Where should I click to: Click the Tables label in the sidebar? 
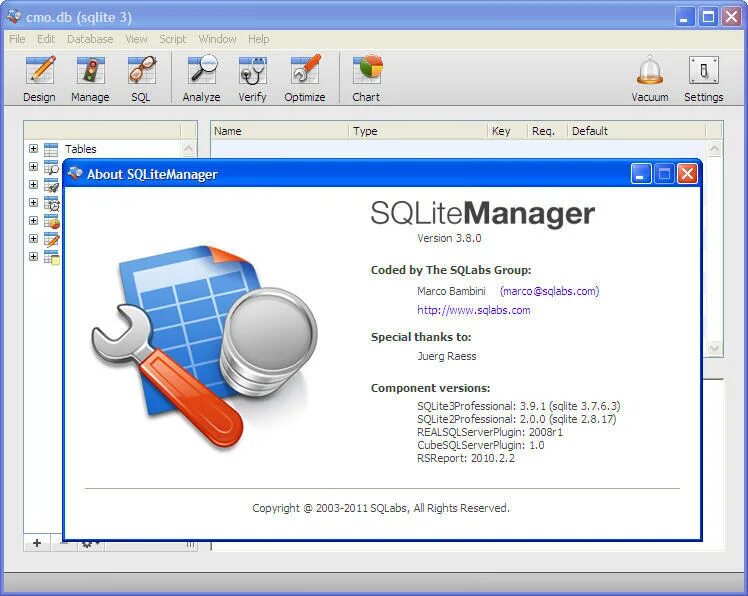pyautogui.click(x=81, y=149)
